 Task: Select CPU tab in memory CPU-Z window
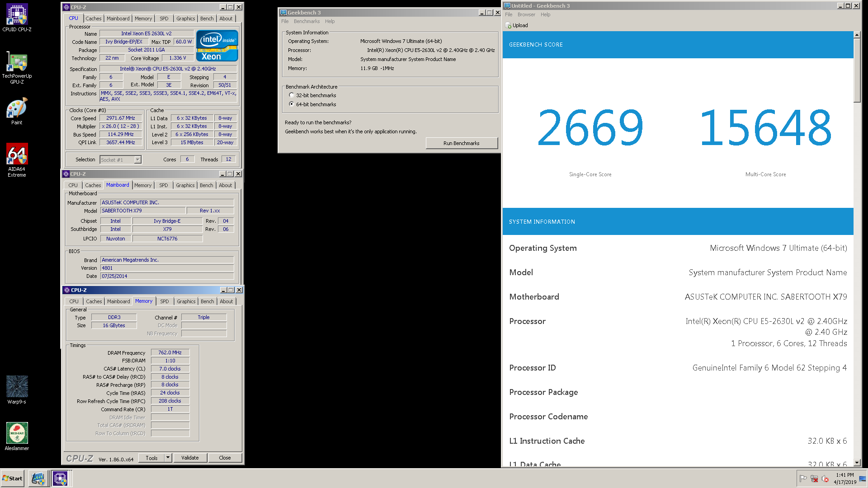click(74, 301)
